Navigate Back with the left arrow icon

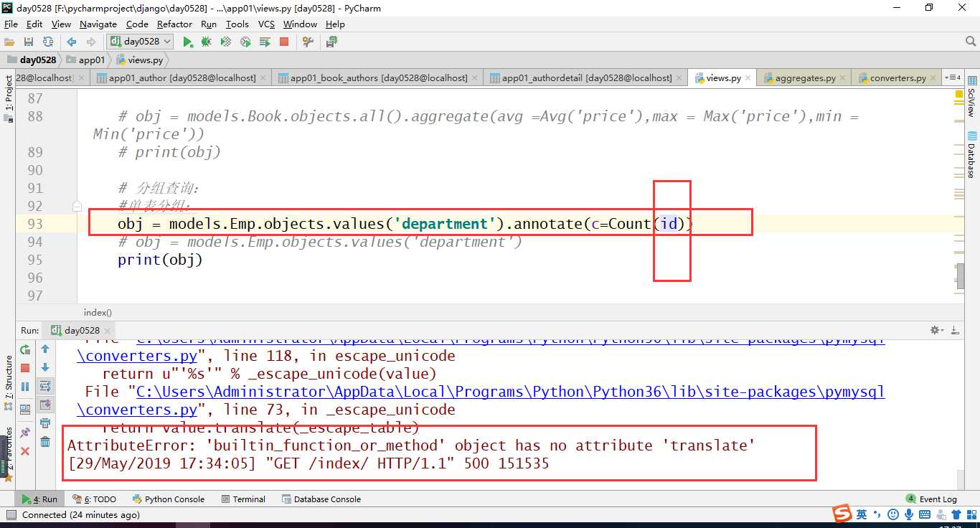(72, 42)
